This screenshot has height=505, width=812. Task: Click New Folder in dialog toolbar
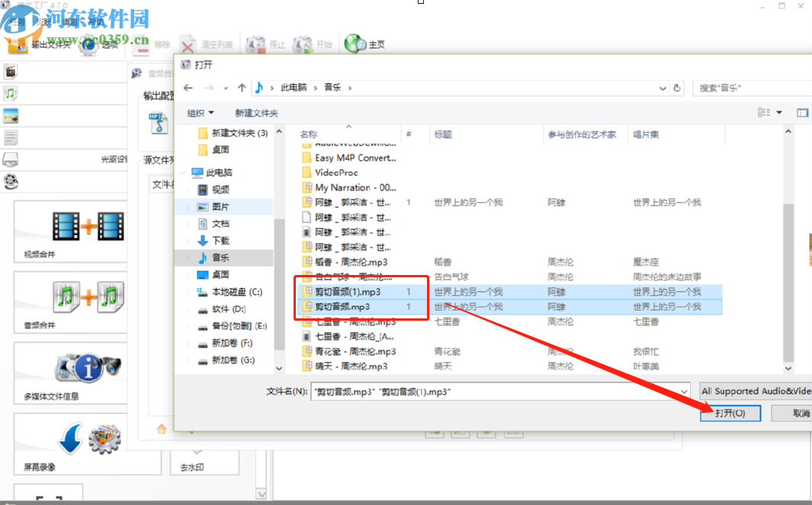click(x=256, y=113)
